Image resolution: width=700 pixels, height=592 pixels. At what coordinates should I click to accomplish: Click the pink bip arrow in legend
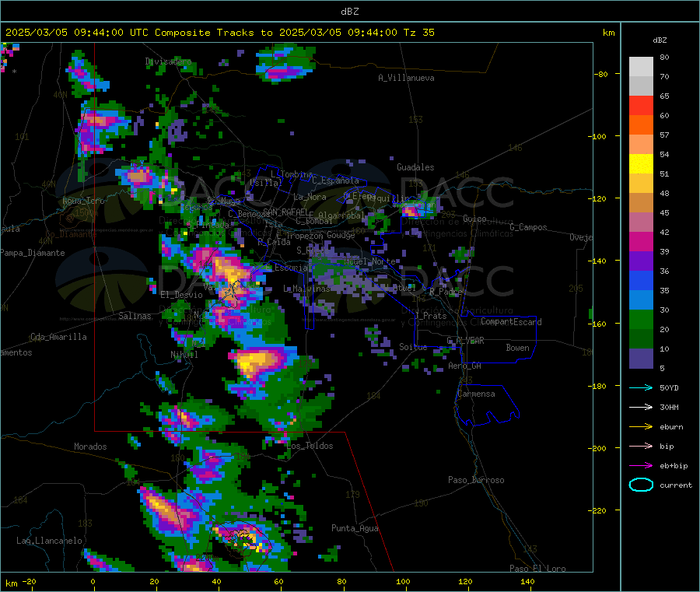[641, 446]
